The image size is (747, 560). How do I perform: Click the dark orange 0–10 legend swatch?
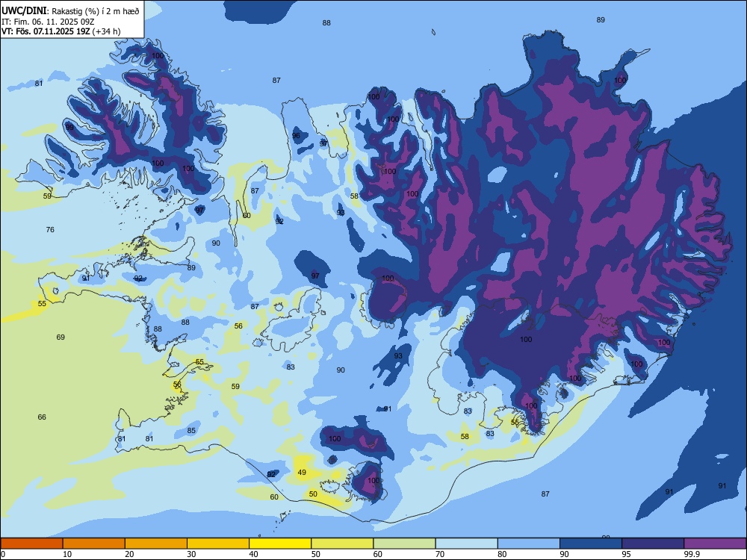31,544
